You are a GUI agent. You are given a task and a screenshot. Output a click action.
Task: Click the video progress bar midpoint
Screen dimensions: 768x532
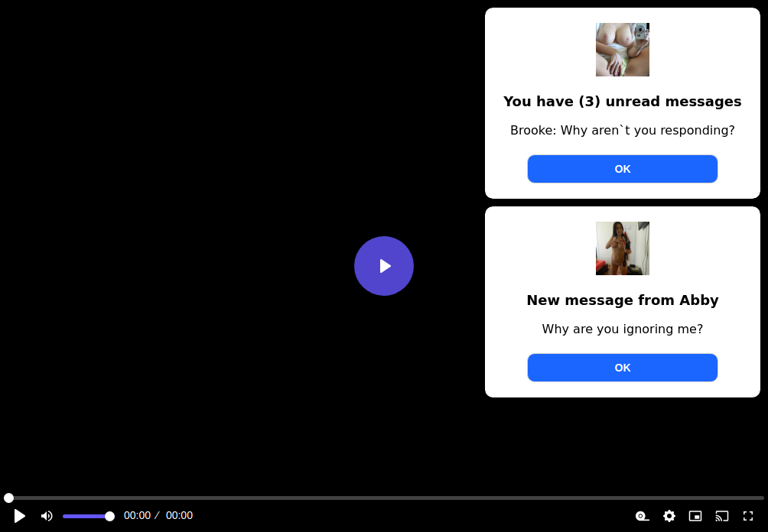pyautogui.click(x=384, y=498)
